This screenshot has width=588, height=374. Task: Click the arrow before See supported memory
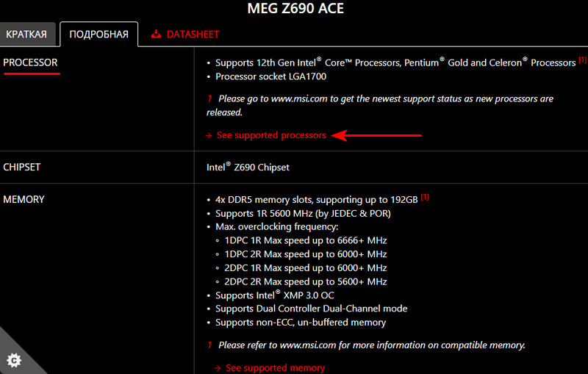click(x=218, y=368)
